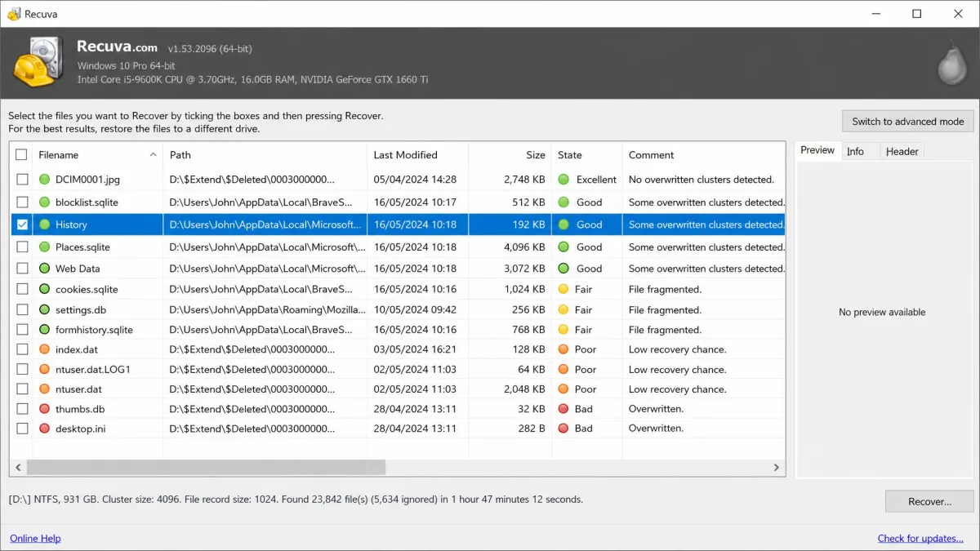Click the settings.db Roaming\Mozilla path cell
The image size is (980, 551).
[267, 310]
